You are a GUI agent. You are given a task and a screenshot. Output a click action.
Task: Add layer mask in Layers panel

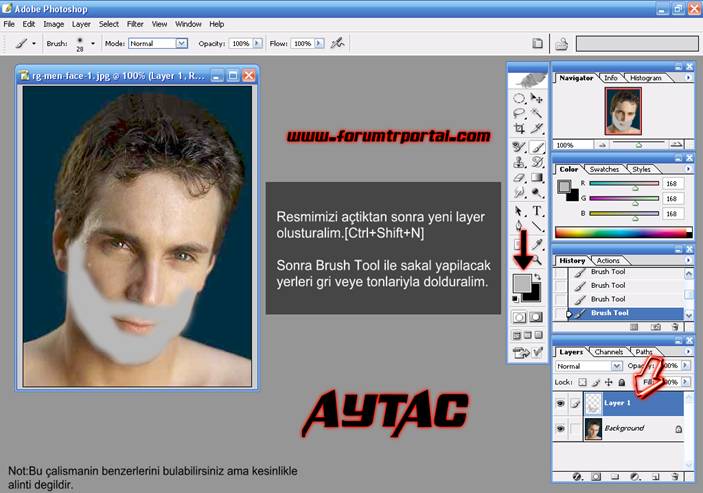tap(596, 477)
